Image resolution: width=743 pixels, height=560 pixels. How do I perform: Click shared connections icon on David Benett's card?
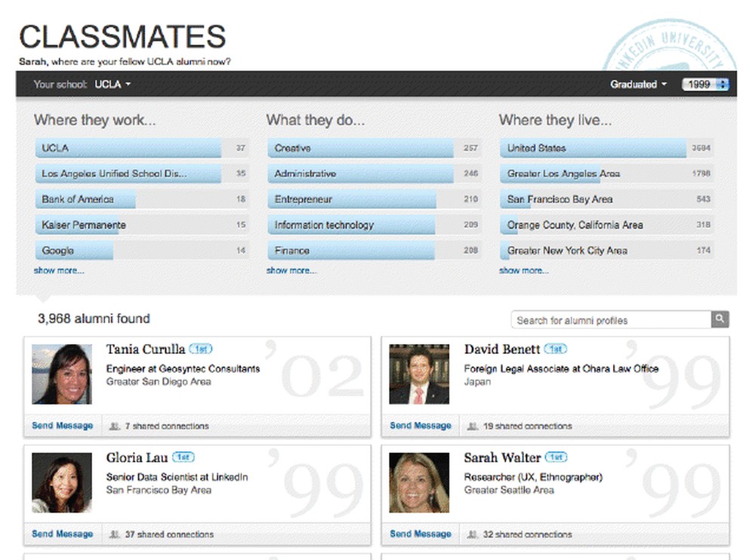tap(473, 426)
